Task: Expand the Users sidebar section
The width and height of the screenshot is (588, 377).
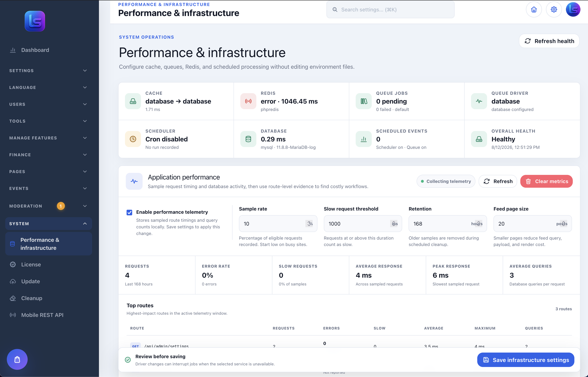Action: (x=48, y=104)
